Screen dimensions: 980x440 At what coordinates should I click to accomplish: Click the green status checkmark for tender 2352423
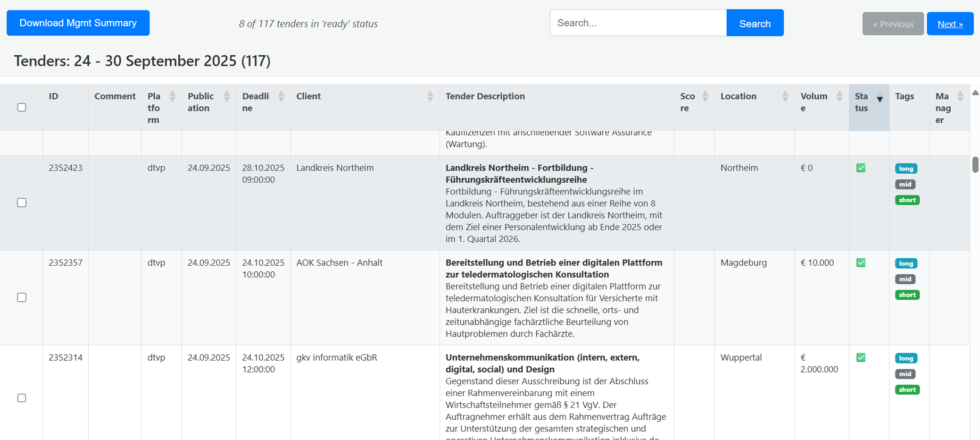pos(861,168)
